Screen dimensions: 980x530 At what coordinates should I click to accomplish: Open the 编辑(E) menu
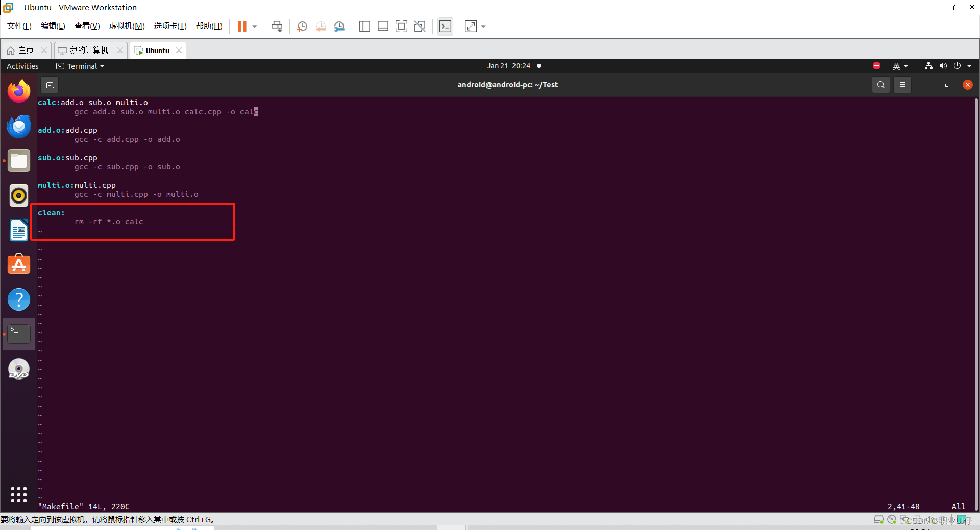(53, 26)
